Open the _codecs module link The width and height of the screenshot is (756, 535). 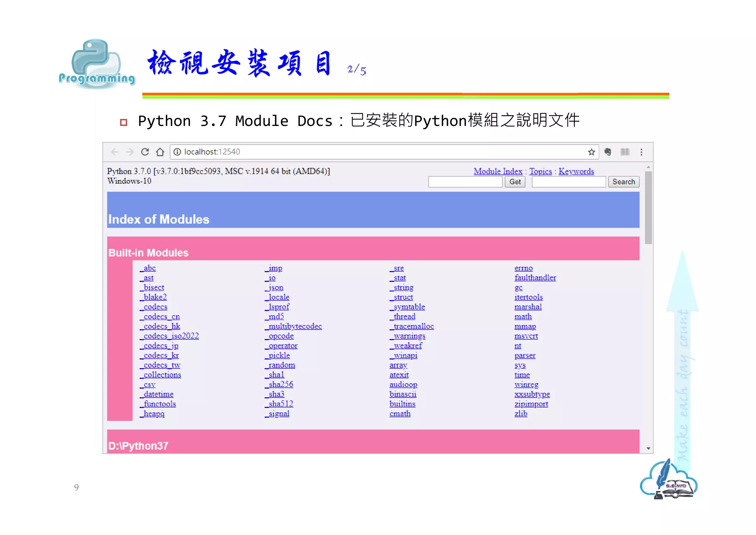pyautogui.click(x=154, y=307)
